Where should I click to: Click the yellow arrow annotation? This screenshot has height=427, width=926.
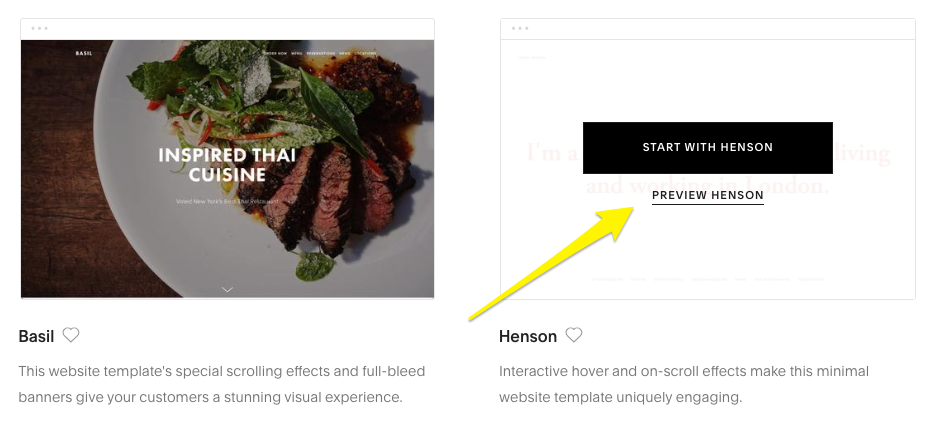(552, 263)
